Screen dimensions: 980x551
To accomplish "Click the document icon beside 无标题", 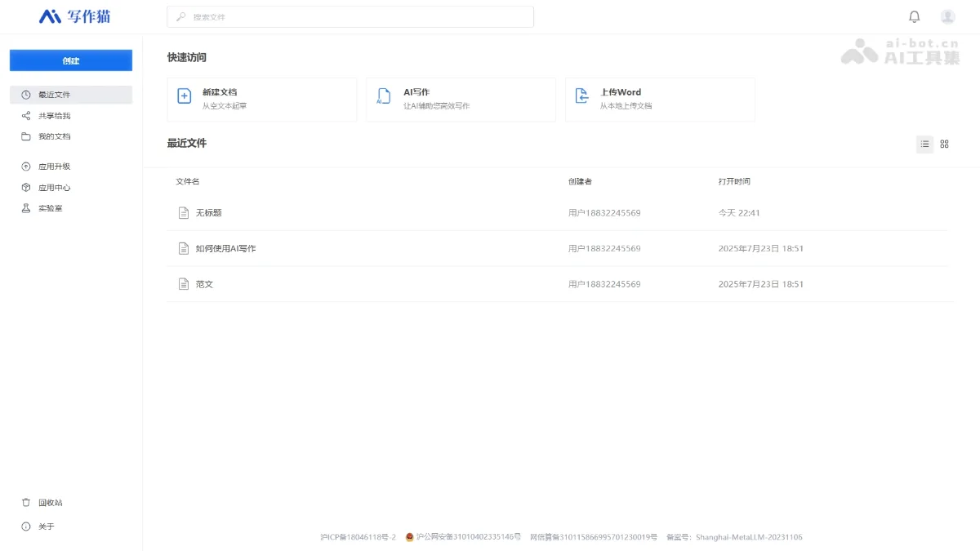I will [184, 213].
